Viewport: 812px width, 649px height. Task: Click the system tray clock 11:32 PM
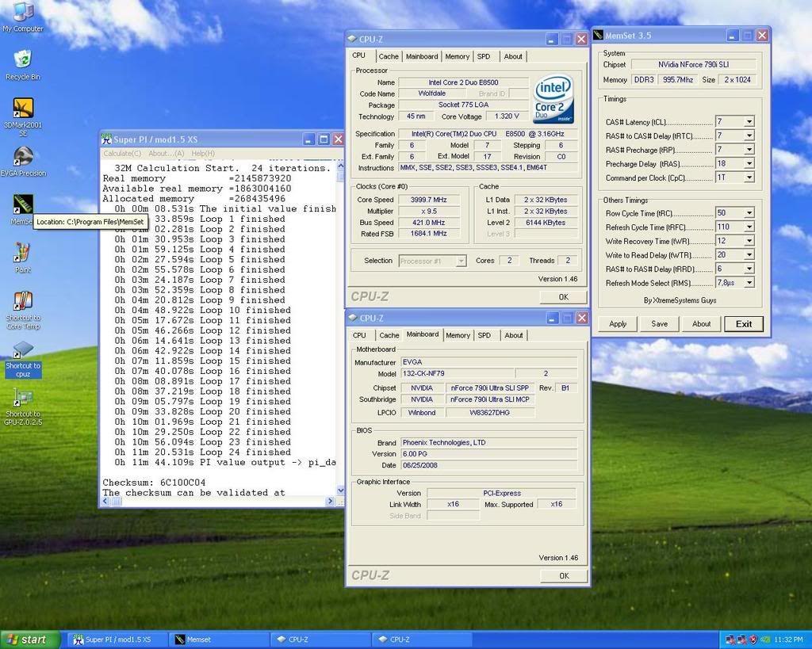click(x=789, y=639)
